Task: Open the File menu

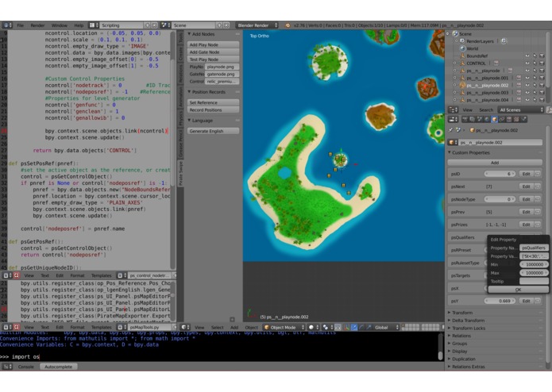Action: [x=21, y=25]
